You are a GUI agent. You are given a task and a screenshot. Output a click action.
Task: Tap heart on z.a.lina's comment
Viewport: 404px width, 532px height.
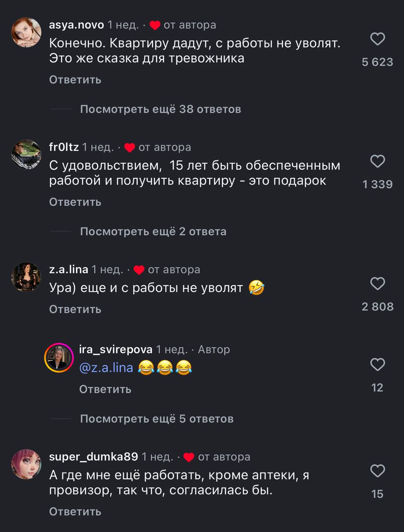[x=377, y=284]
